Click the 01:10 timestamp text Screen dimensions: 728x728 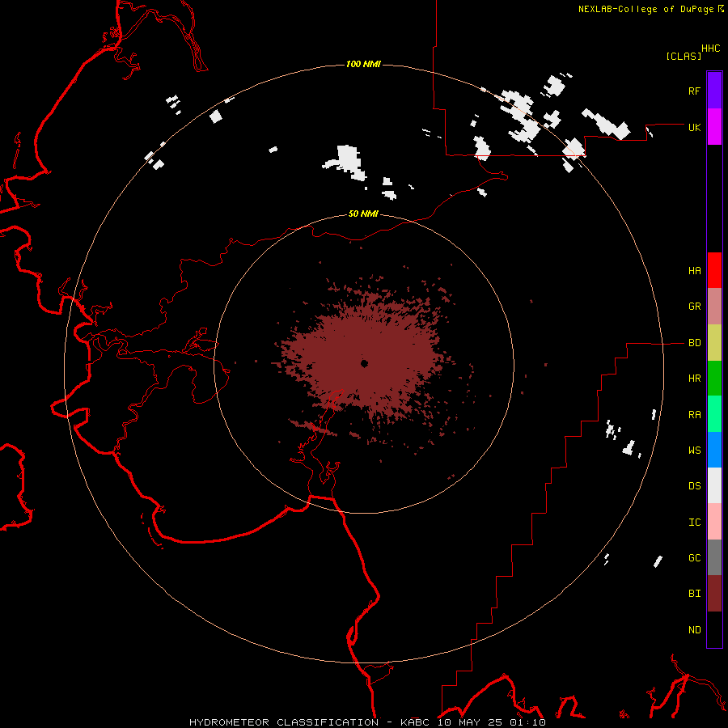tap(527, 722)
